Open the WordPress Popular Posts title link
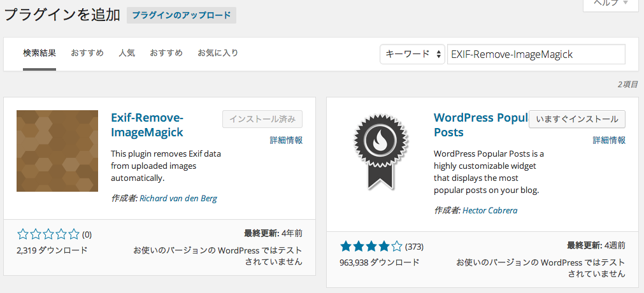The image size is (644, 293). coord(480,125)
